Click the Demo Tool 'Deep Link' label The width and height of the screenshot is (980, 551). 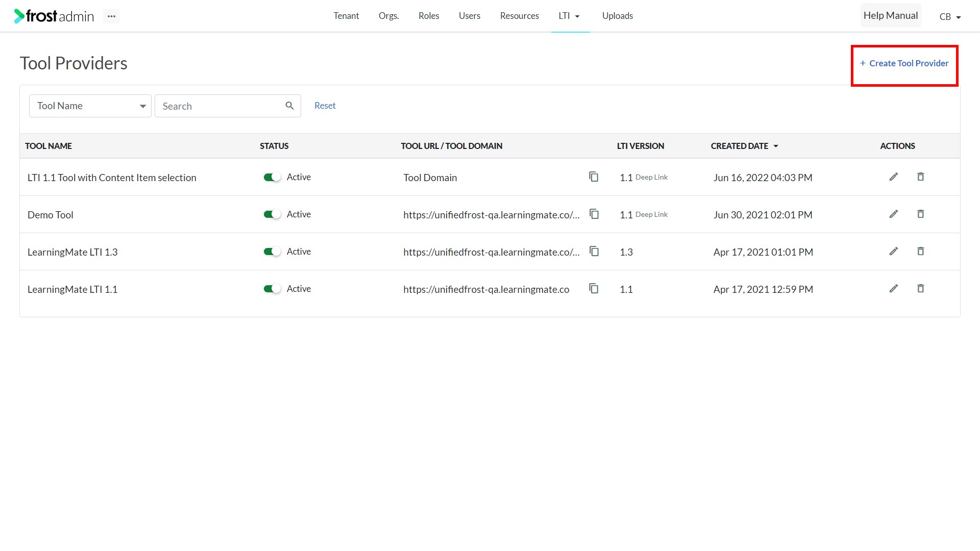pos(651,214)
